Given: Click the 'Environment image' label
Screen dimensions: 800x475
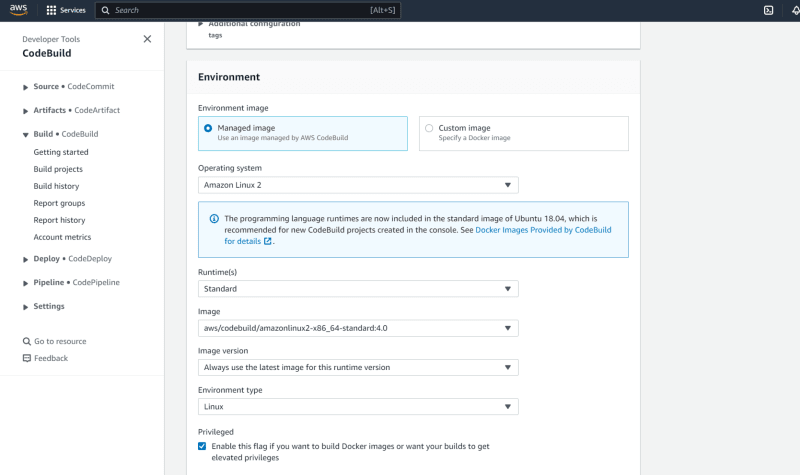Looking at the screenshot, I should click(x=233, y=108).
